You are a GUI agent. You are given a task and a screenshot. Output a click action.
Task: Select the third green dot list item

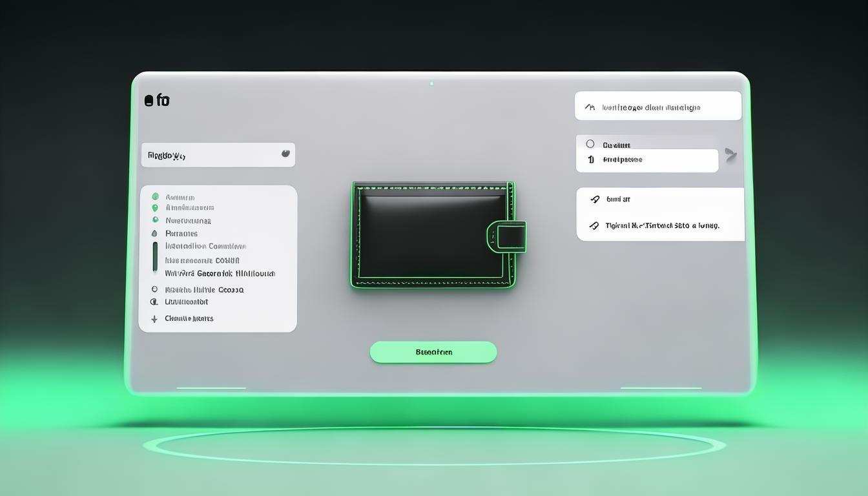[155, 221]
